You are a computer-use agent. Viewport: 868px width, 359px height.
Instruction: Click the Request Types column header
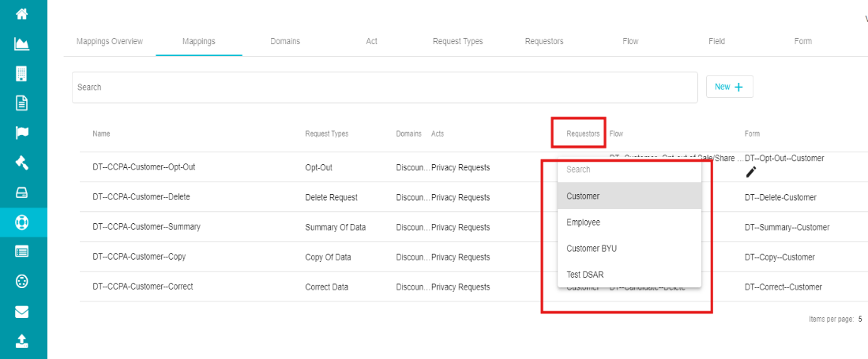pos(327,134)
